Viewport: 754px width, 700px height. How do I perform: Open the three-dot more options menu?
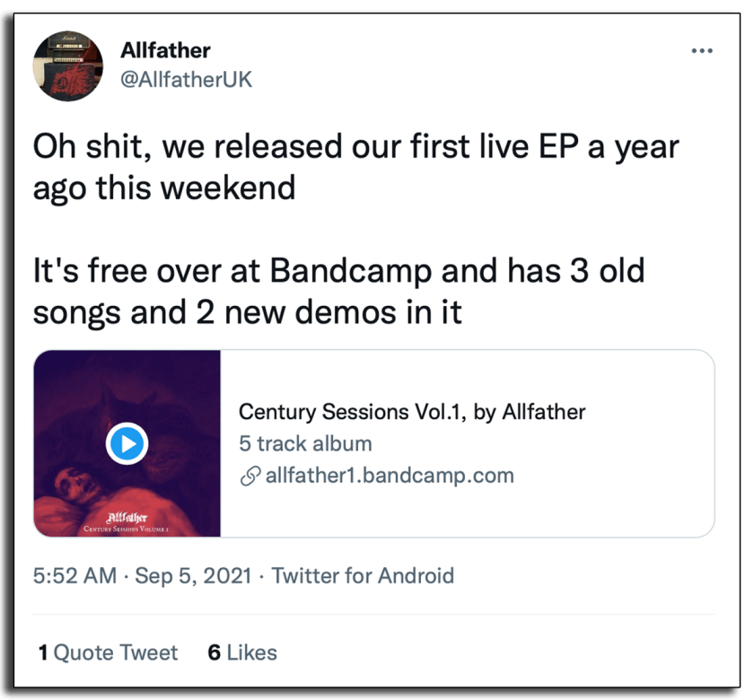701,51
